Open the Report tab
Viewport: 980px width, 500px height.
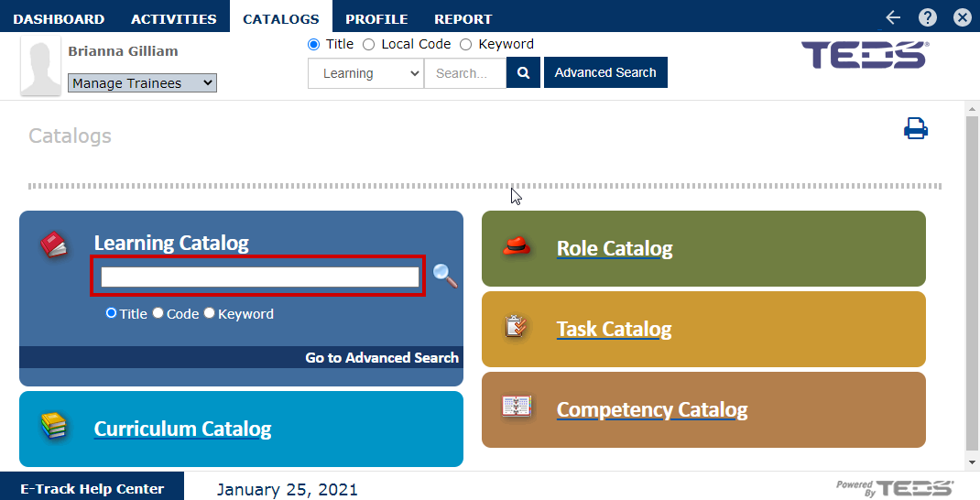point(463,18)
